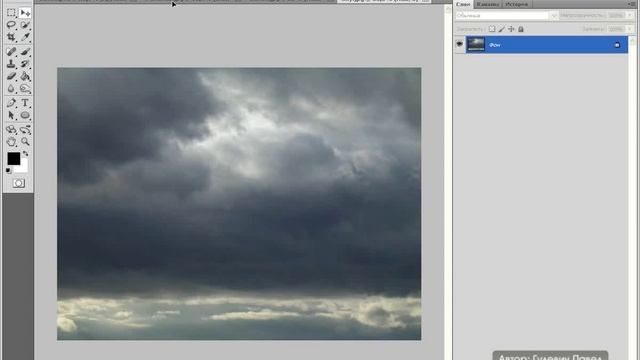
Task: Select the Pen tool
Action: point(11,103)
